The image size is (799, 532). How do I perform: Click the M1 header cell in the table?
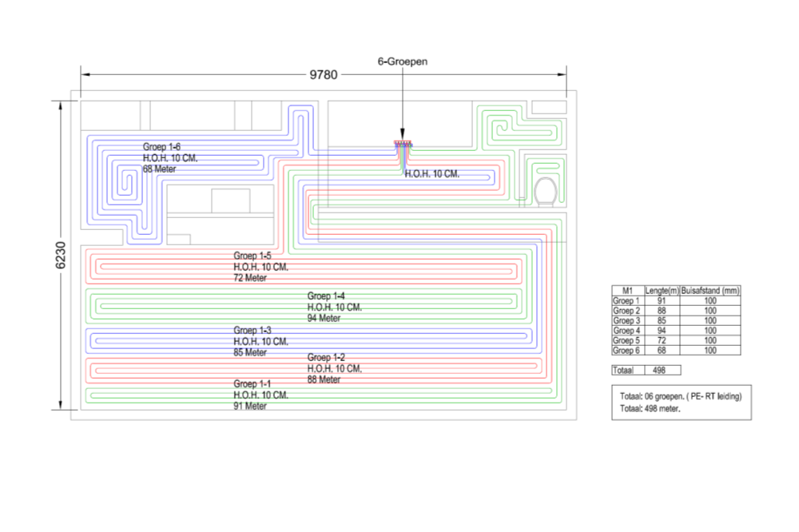click(x=627, y=291)
